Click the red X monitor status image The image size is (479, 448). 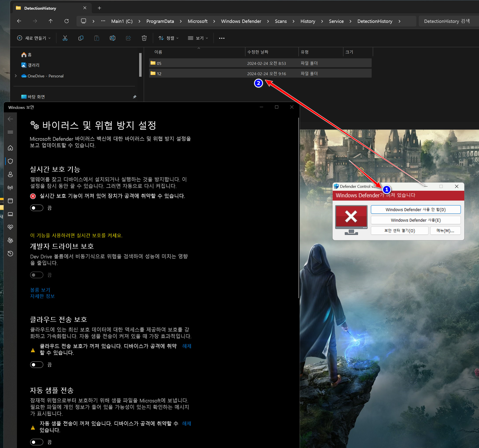pyautogui.click(x=351, y=220)
